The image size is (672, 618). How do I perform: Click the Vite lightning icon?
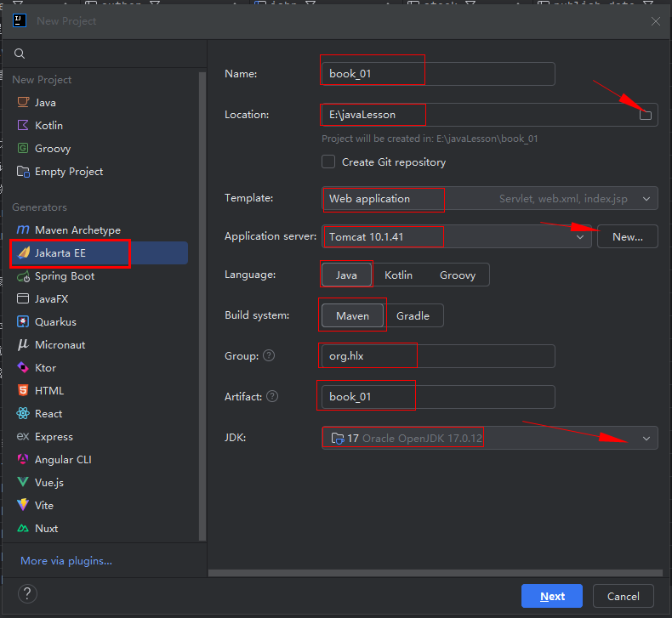pyautogui.click(x=23, y=505)
